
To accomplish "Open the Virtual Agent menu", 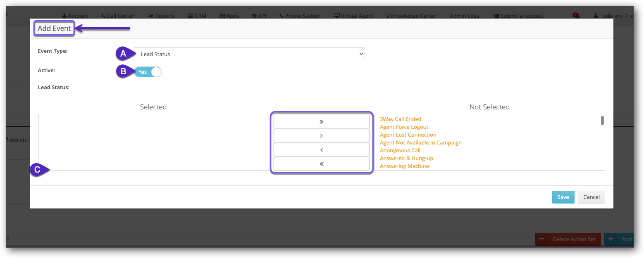I will pyautogui.click(x=353, y=16).
